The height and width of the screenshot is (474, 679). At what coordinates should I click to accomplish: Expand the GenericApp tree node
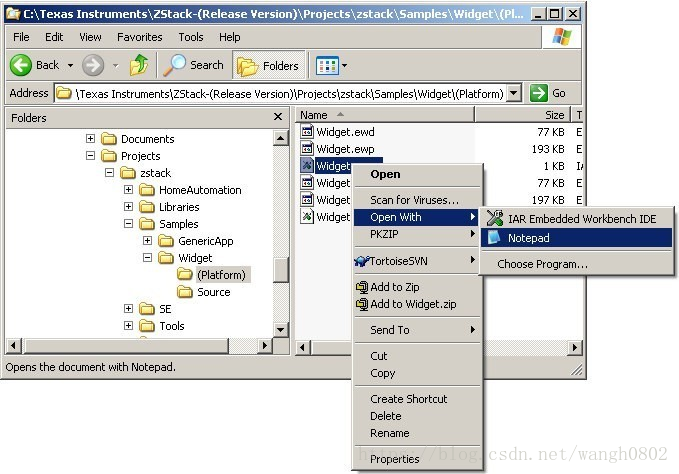tap(147, 241)
